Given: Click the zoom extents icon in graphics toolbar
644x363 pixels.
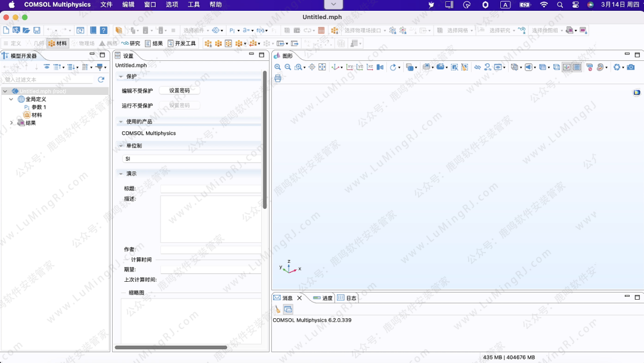Looking at the screenshot, I should pos(322,67).
